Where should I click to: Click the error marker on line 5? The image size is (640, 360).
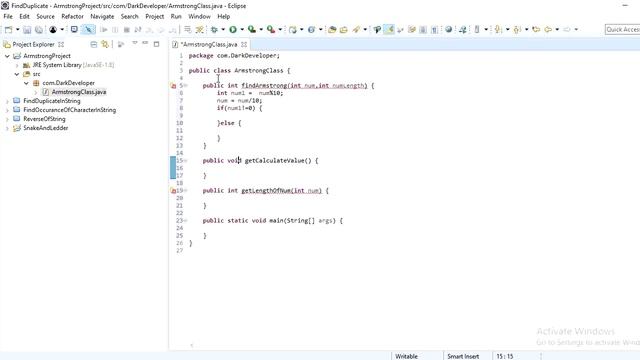tap(173, 86)
